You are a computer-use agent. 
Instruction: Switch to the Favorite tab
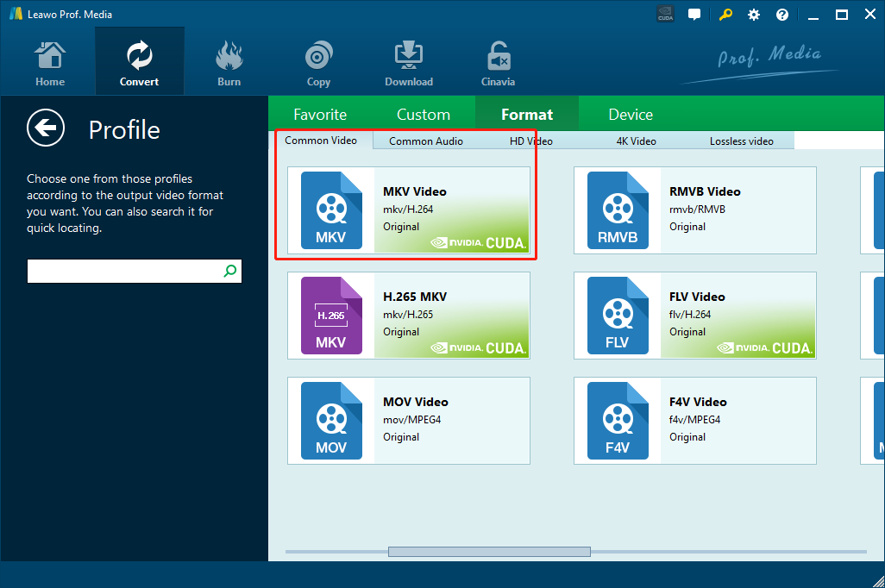click(320, 115)
